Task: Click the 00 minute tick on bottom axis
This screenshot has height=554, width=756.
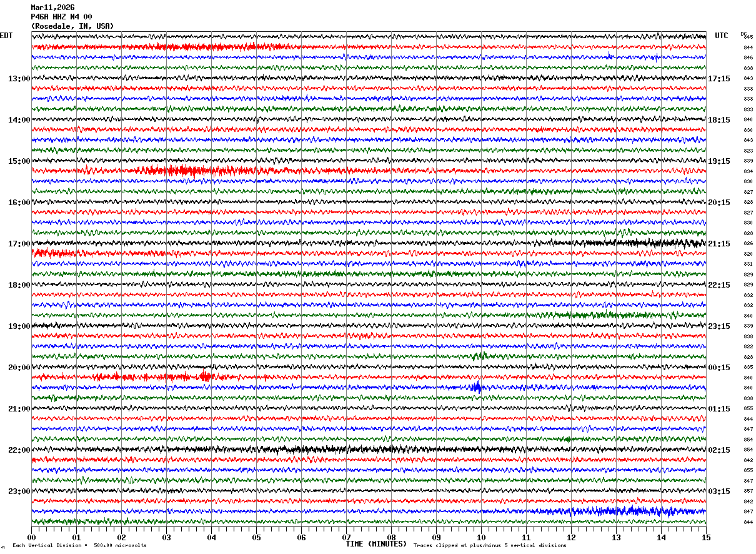Action: point(31,537)
